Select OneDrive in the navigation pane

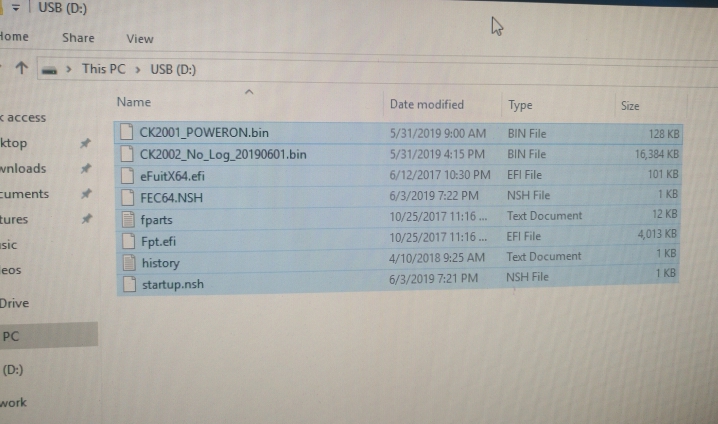(x=14, y=303)
